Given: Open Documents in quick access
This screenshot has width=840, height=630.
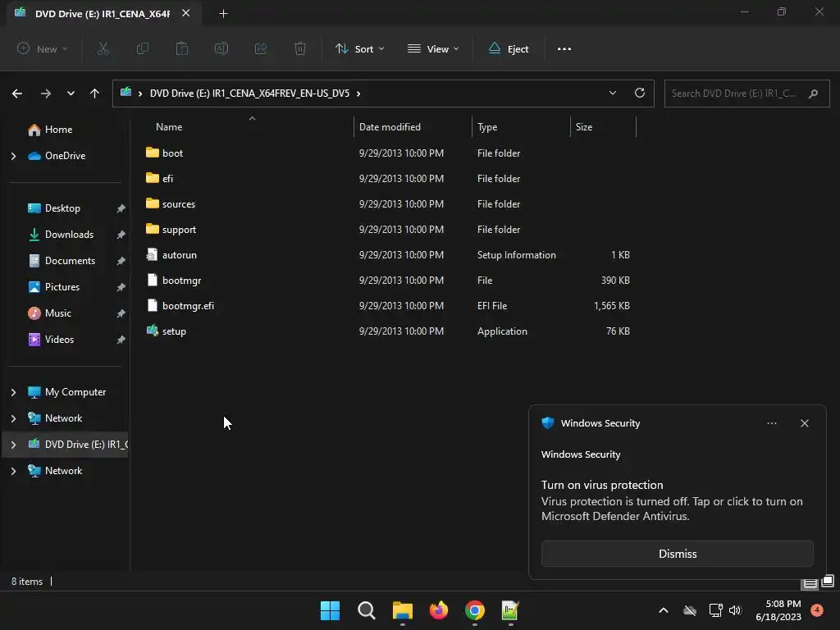Looking at the screenshot, I should [x=61, y=261].
